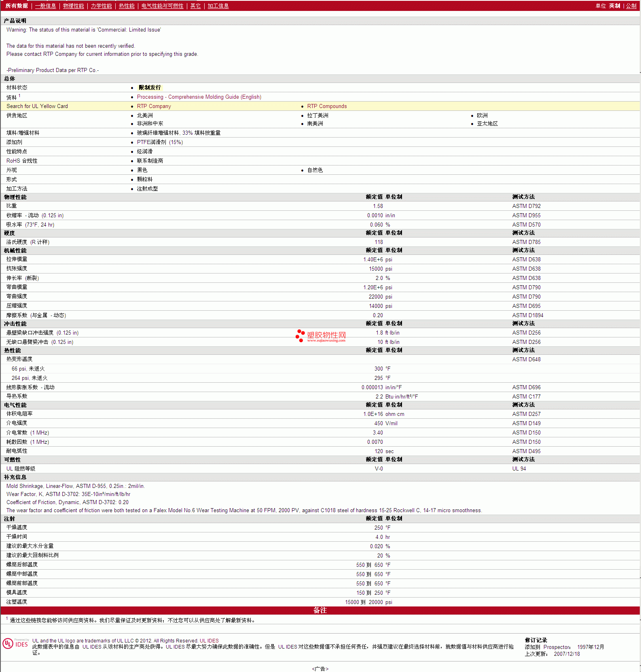Click the 洛氏硬度 value 118
Image resolution: width=641 pixels, height=672 pixels.
(379, 242)
